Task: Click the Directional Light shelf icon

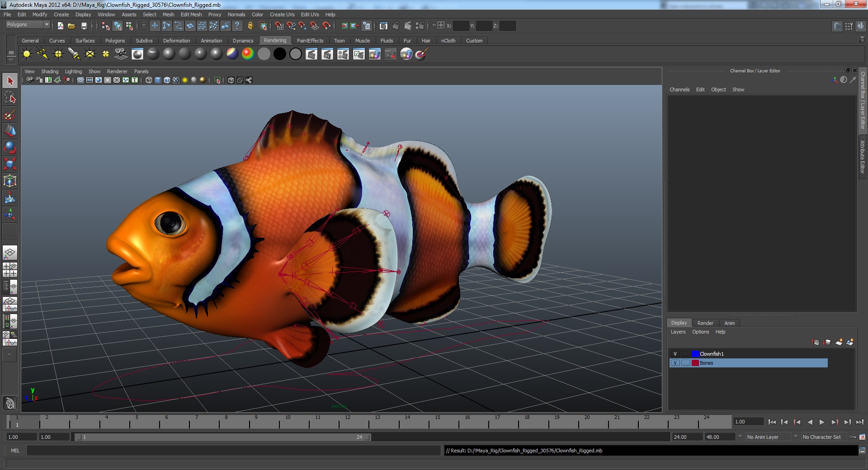Action: coord(42,54)
